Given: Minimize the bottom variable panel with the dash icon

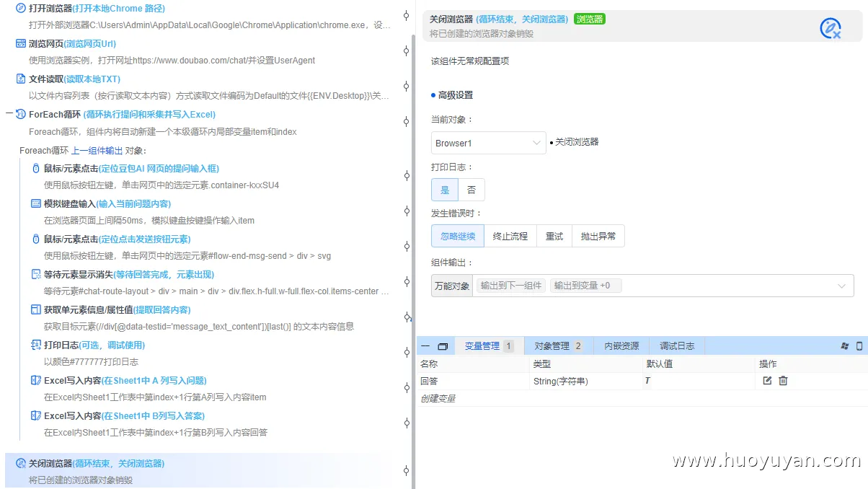Looking at the screenshot, I should coord(425,346).
